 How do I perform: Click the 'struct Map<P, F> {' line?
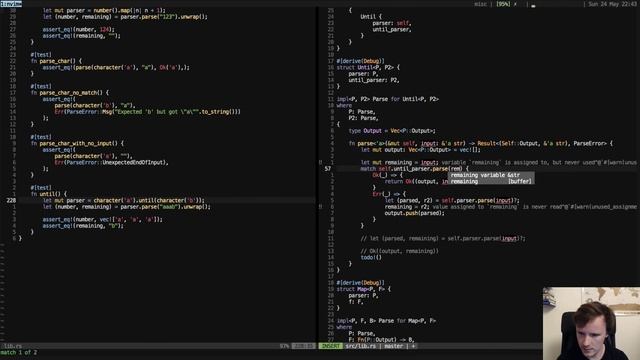364,289
